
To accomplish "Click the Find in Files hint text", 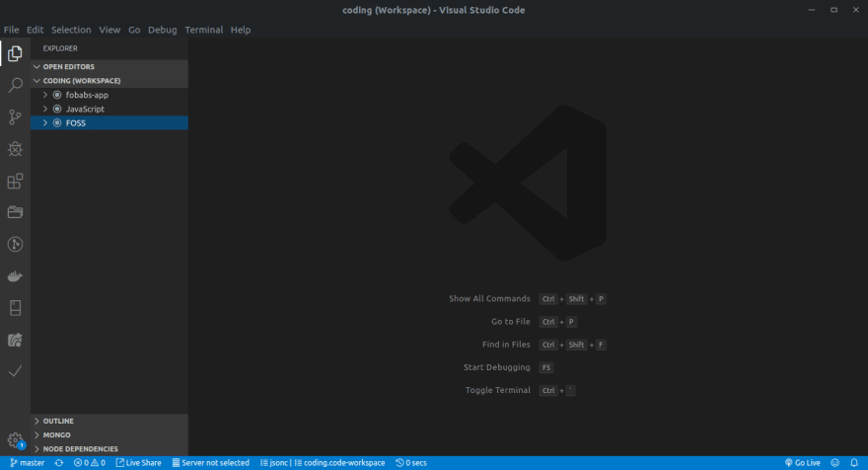I will [x=506, y=345].
